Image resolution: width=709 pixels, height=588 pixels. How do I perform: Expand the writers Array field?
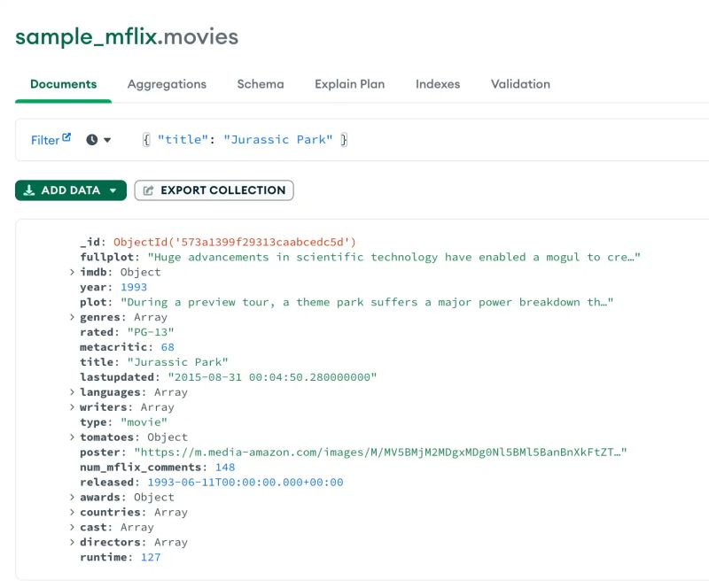click(73, 406)
